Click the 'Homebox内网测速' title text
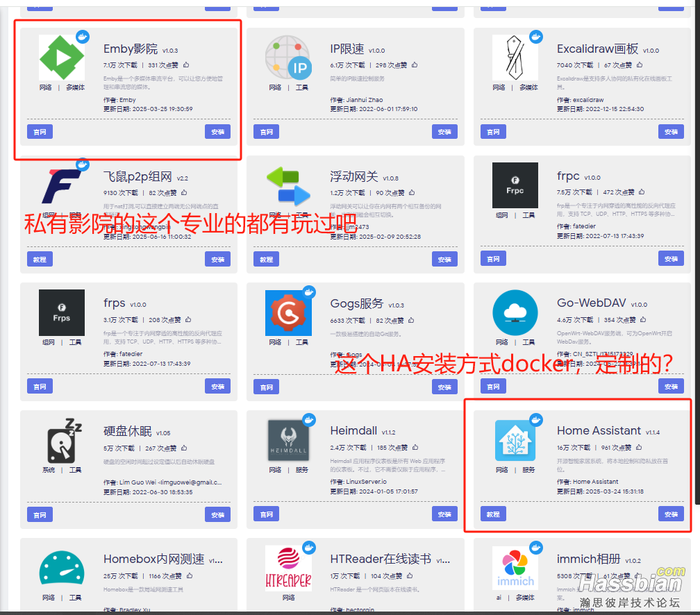Screen dimensions: 700x615 click(x=154, y=559)
